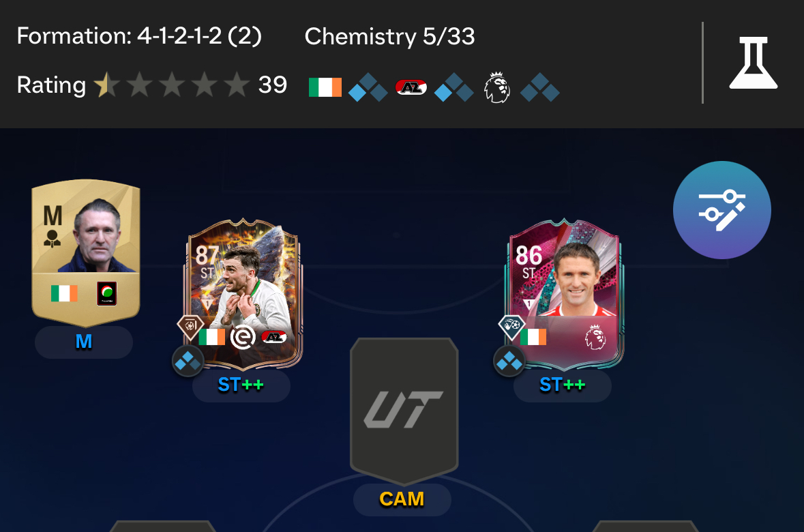Select the 87 rated ST player card
Screen dimensions: 804x532
click(x=243, y=293)
